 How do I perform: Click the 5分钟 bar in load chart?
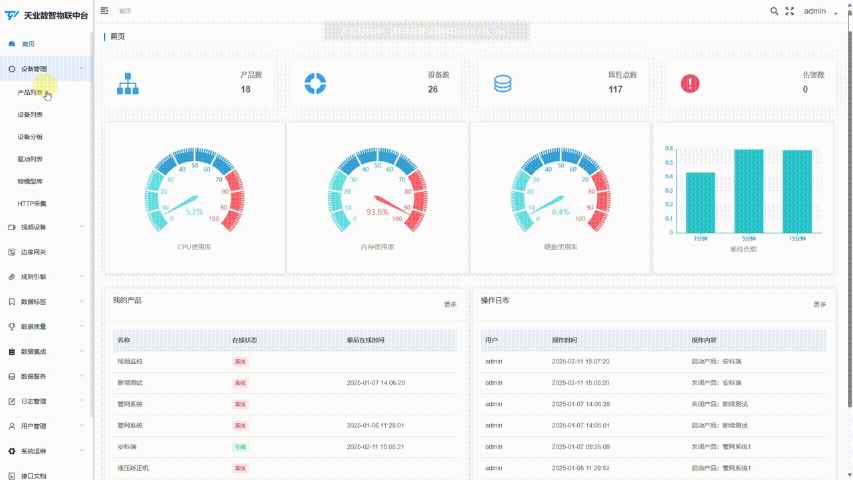tap(749, 191)
